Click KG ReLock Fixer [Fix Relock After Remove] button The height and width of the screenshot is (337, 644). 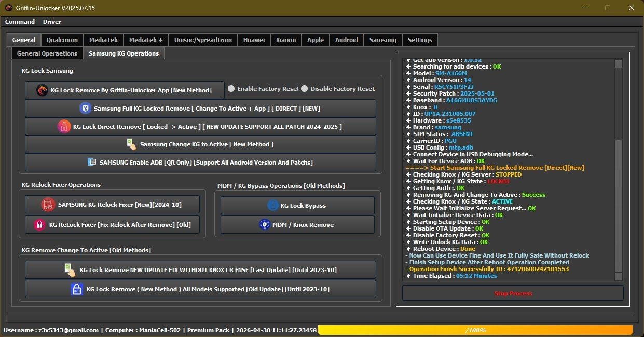pyautogui.click(x=112, y=225)
